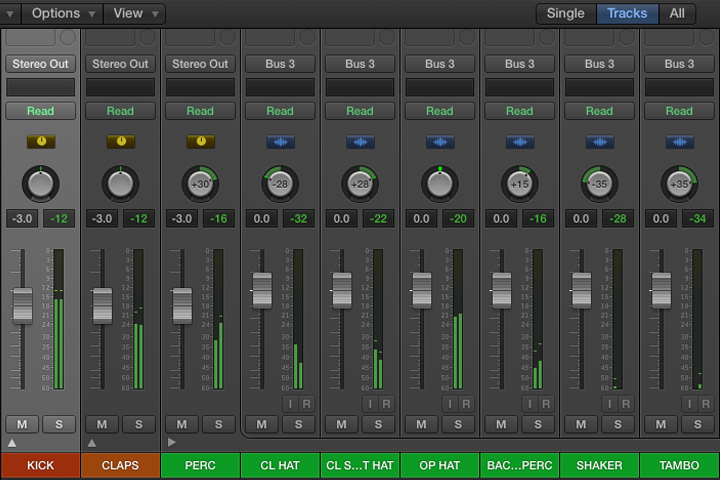Mute the CLAPS channel
This screenshot has width=720, height=480.
coord(102,424)
